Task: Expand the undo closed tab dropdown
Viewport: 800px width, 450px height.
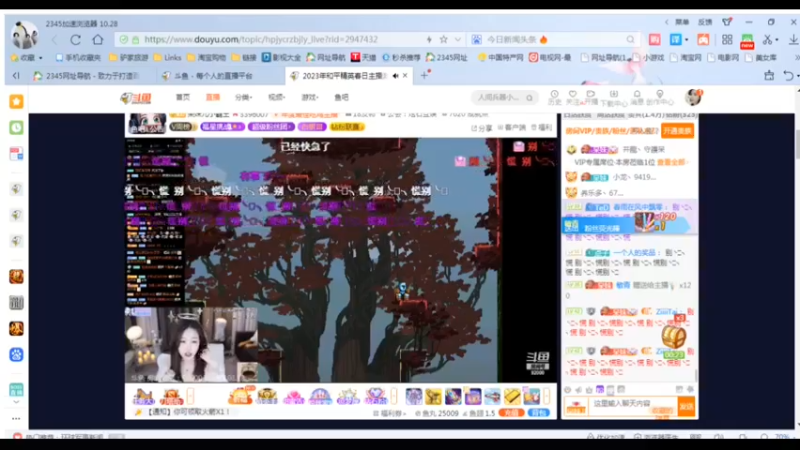Action: [798, 76]
